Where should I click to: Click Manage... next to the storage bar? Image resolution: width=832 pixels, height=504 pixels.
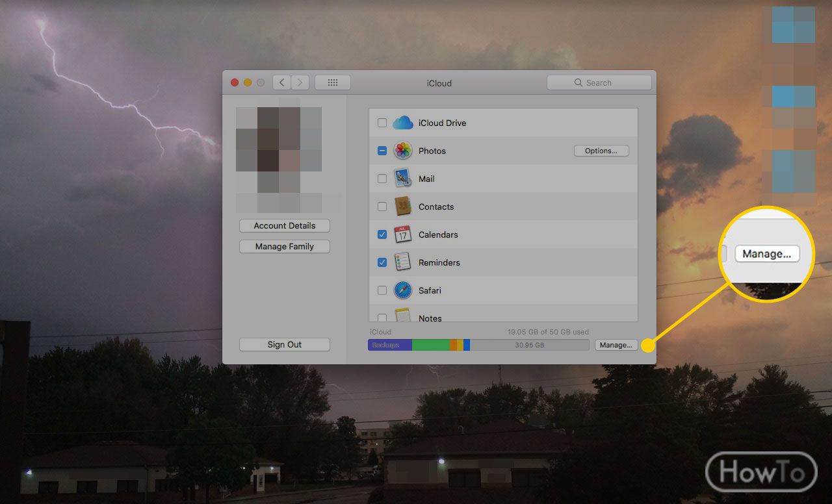coord(616,345)
